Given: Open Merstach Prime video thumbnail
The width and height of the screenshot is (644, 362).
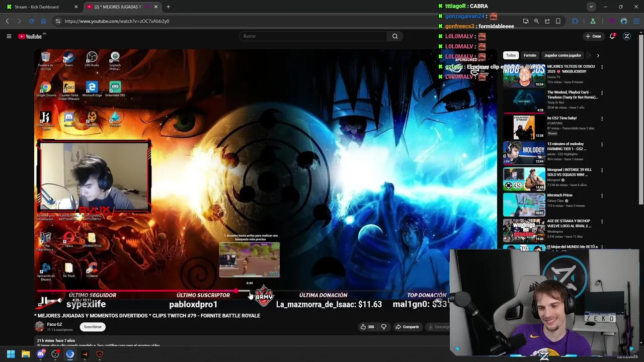Looking at the screenshot, I should pos(524,204).
